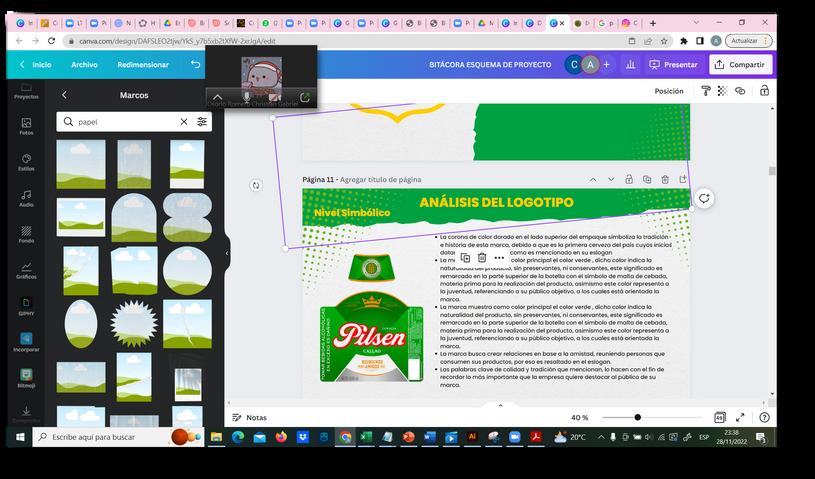Go to Inicio
815x479 pixels.
point(35,64)
